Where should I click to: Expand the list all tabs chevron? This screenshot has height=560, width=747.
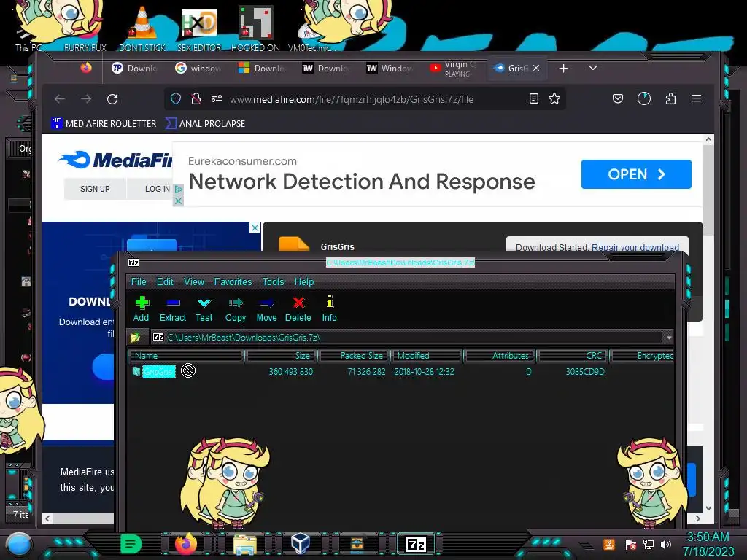pyautogui.click(x=592, y=68)
